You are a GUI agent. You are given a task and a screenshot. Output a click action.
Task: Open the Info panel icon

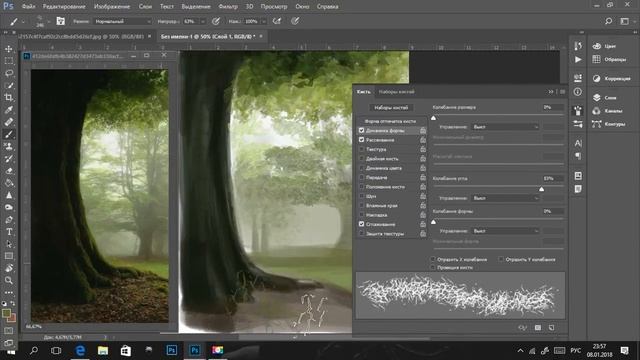pyautogui.click(x=578, y=92)
